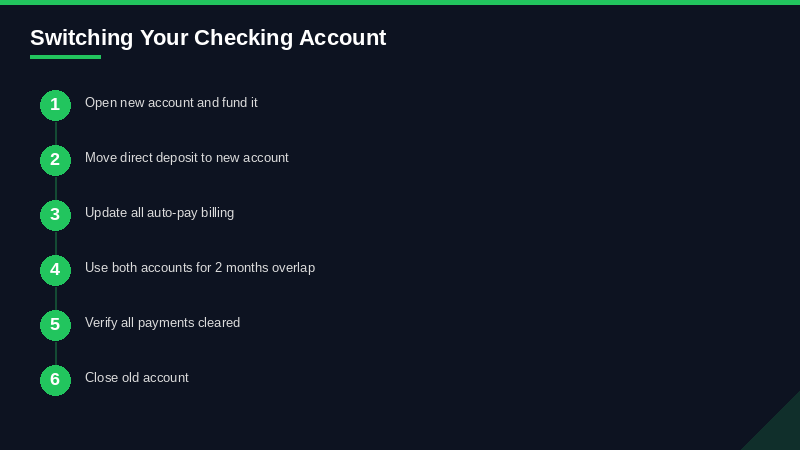Select "Open new account and fund it" text
Viewport: 800px width, 450px height.
pyautogui.click(x=171, y=102)
